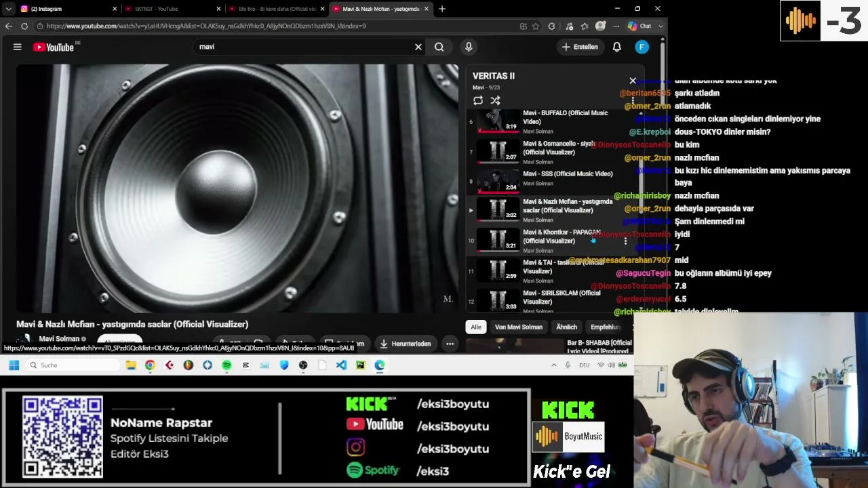Viewport: 868px width, 488px height.
Task: Click the Windows taskbar 'Suche' search box
Action: point(73,365)
